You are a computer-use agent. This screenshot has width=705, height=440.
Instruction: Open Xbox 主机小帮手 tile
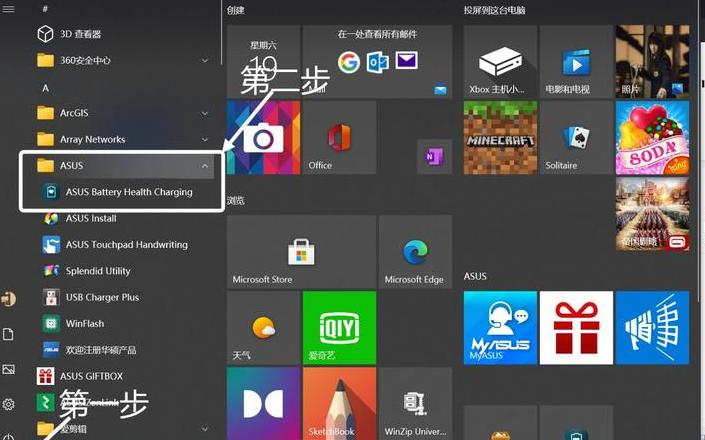point(500,62)
